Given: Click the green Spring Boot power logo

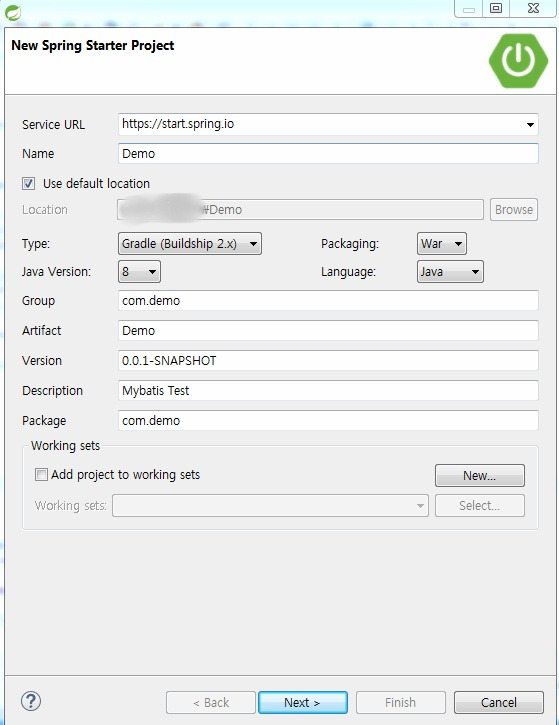Looking at the screenshot, I should 518,61.
